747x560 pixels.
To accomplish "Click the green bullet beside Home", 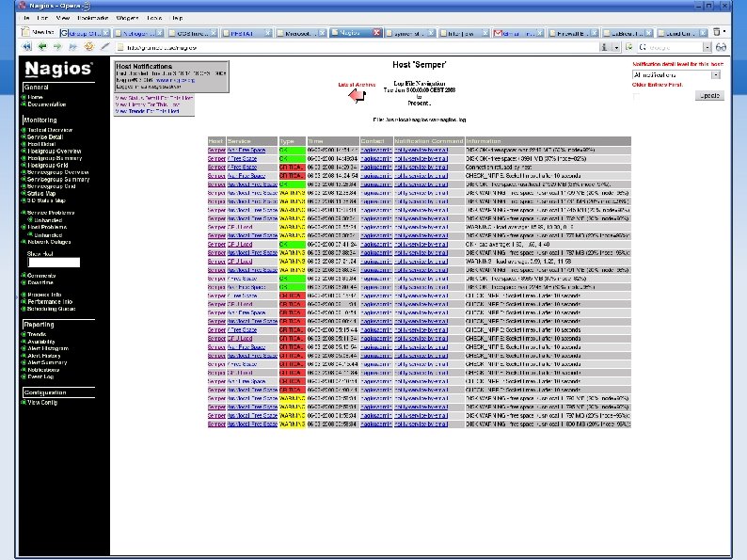I will coord(24,97).
